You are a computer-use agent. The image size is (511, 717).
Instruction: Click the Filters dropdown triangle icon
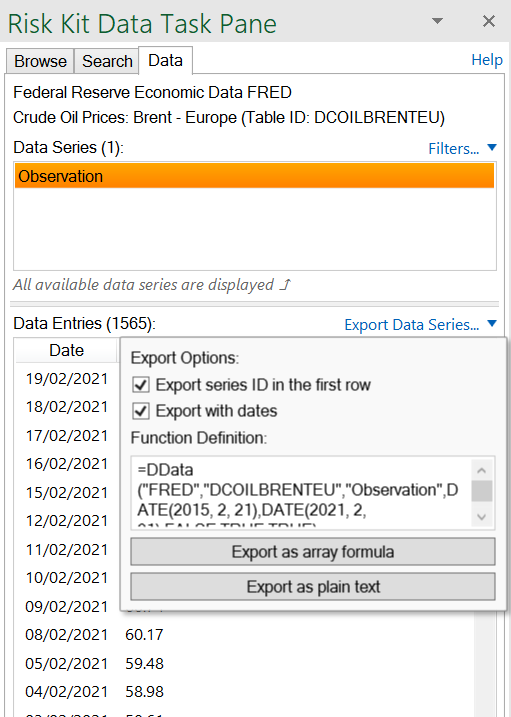[x=492, y=147]
